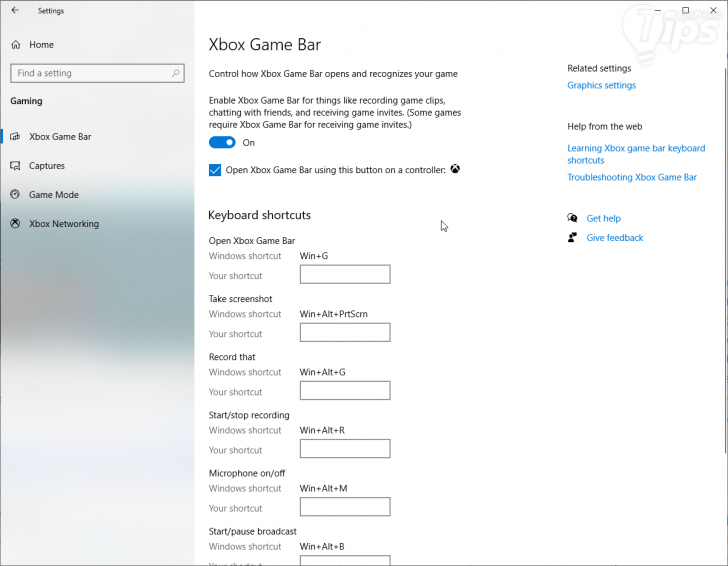Click the Get help link
The image size is (728, 566).
(x=603, y=218)
